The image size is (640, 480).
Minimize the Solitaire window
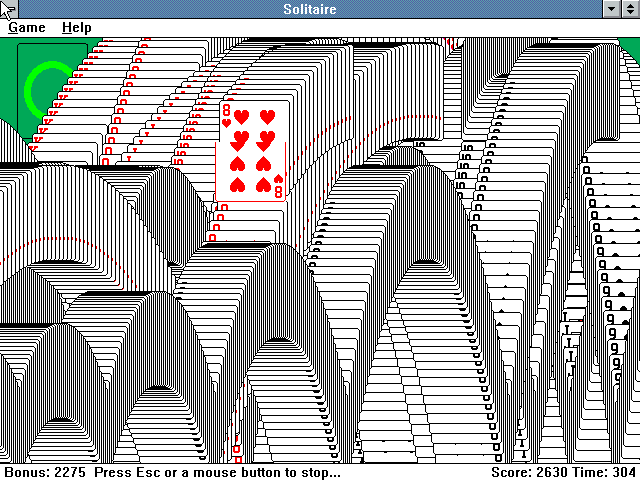pos(611,9)
